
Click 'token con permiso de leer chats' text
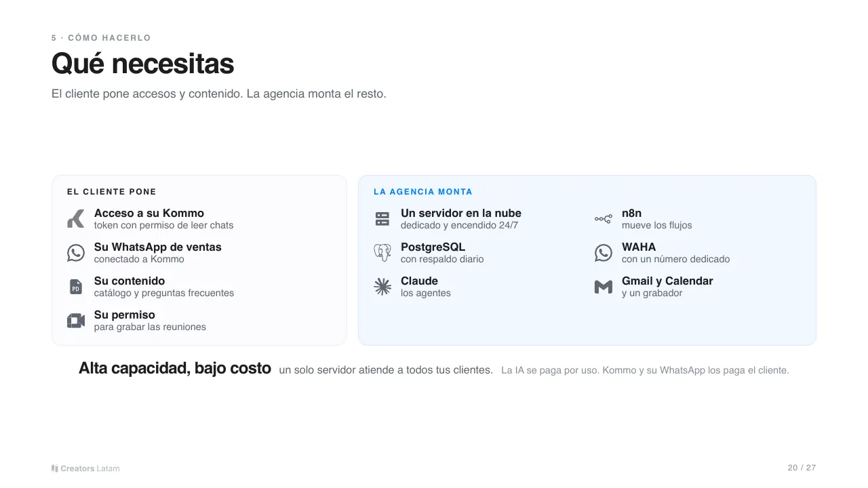(x=163, y=225)
